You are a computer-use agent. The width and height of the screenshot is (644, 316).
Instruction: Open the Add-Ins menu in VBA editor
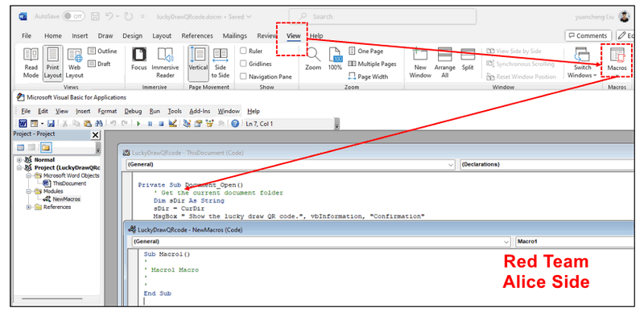click(x=200, y=111)
